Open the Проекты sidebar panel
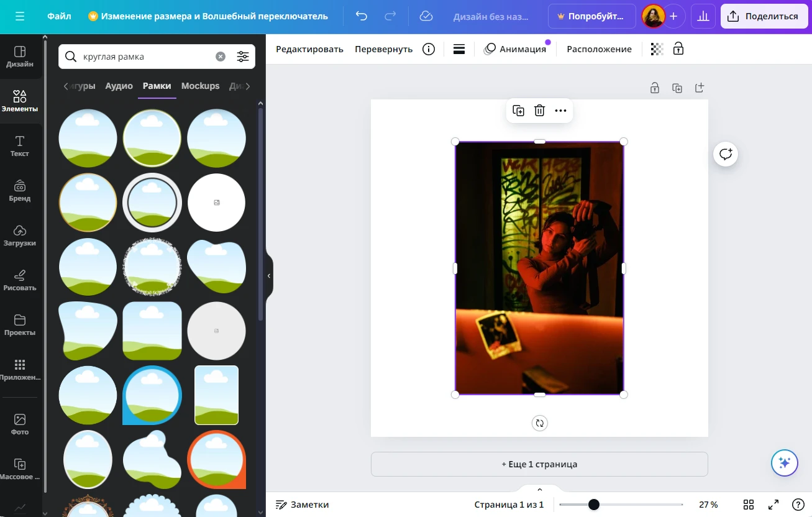Screen dimensions: 812x517 pos(20,325)
